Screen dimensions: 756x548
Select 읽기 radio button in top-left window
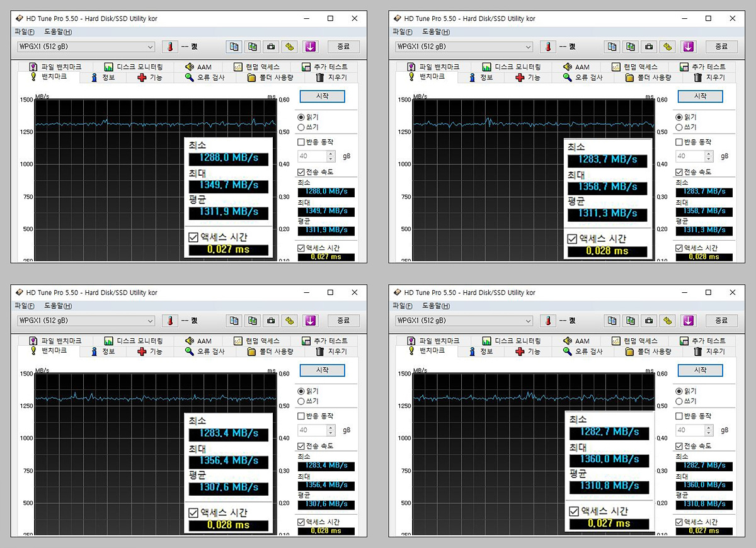point(301,117)
